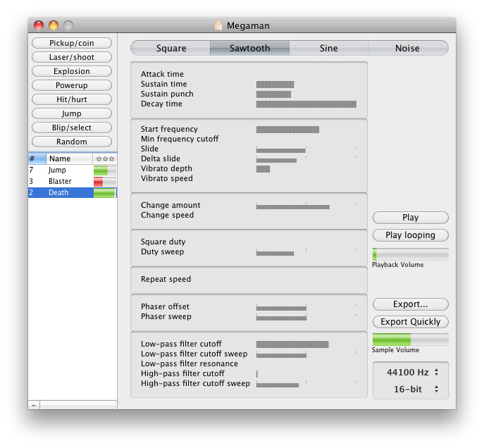Screen dimensions: 484x448
Task: Click the Megaman document icon in title bar
Action: (219, 26)
